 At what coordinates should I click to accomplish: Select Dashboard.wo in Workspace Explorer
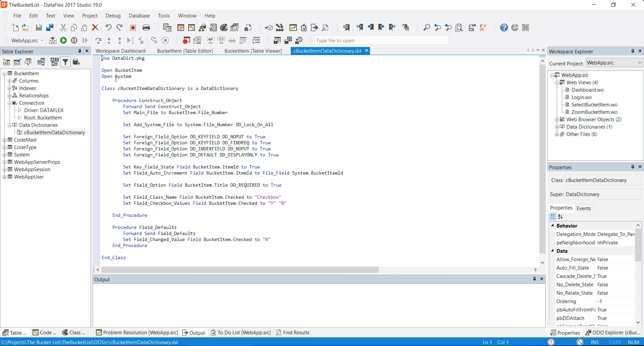coord(587,90)
